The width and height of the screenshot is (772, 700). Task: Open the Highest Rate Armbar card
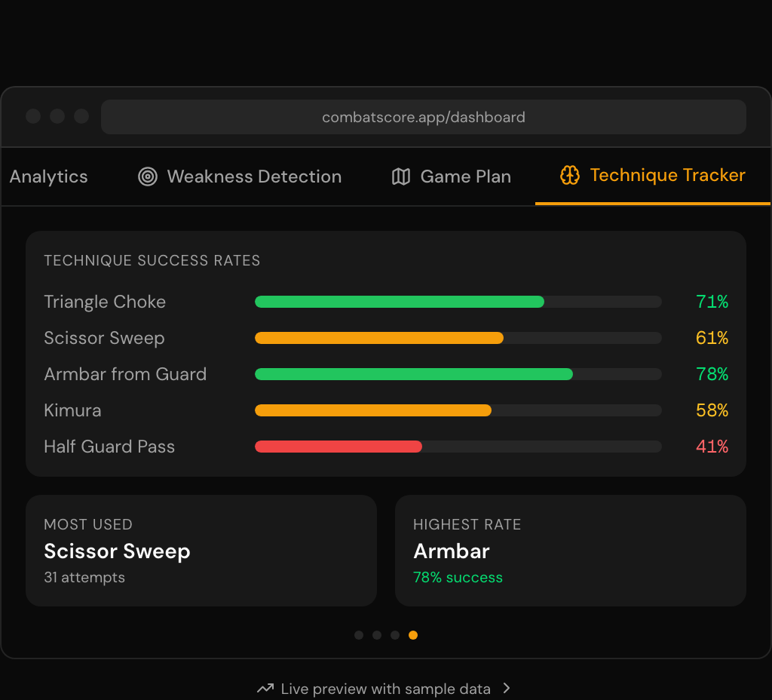tap(571, 551)
